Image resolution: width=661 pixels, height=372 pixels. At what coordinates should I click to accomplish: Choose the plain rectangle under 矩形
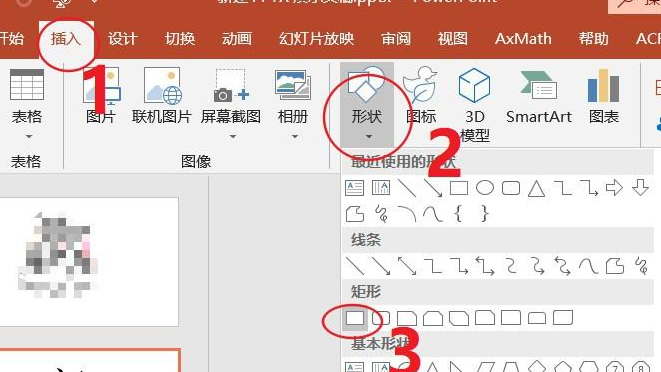pos(355,318)
